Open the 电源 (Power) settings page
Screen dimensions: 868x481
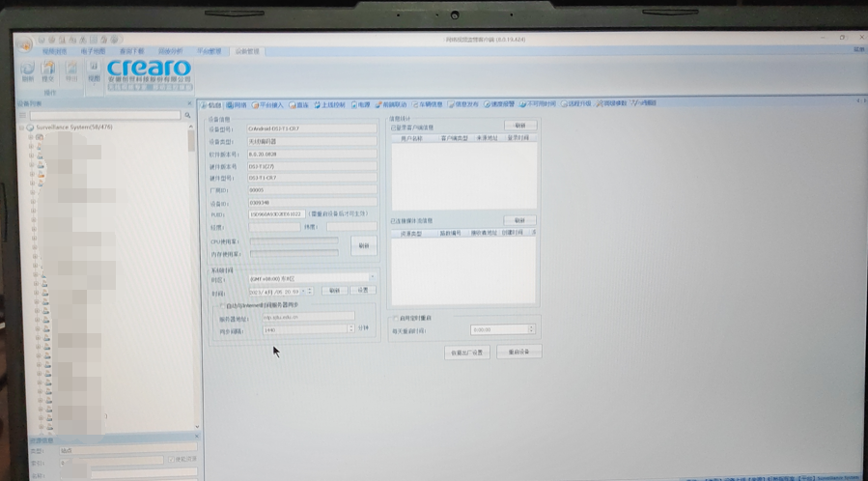point(360,104)
